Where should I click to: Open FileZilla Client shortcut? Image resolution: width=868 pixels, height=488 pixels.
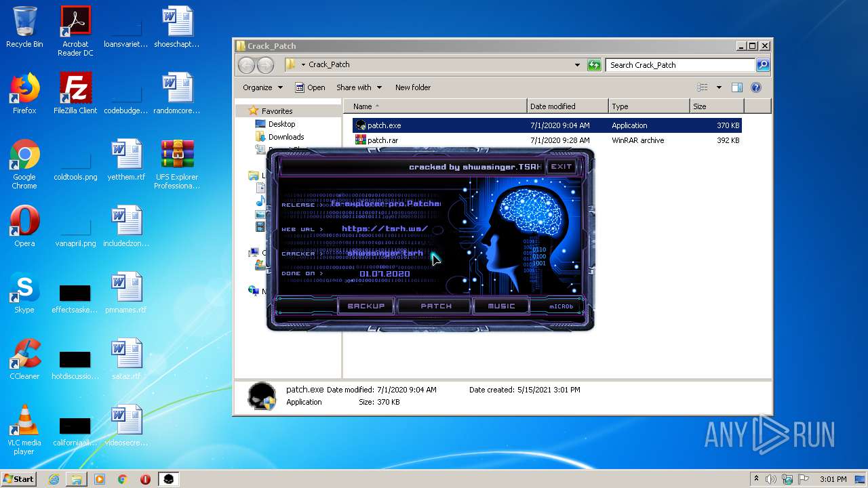75,94
